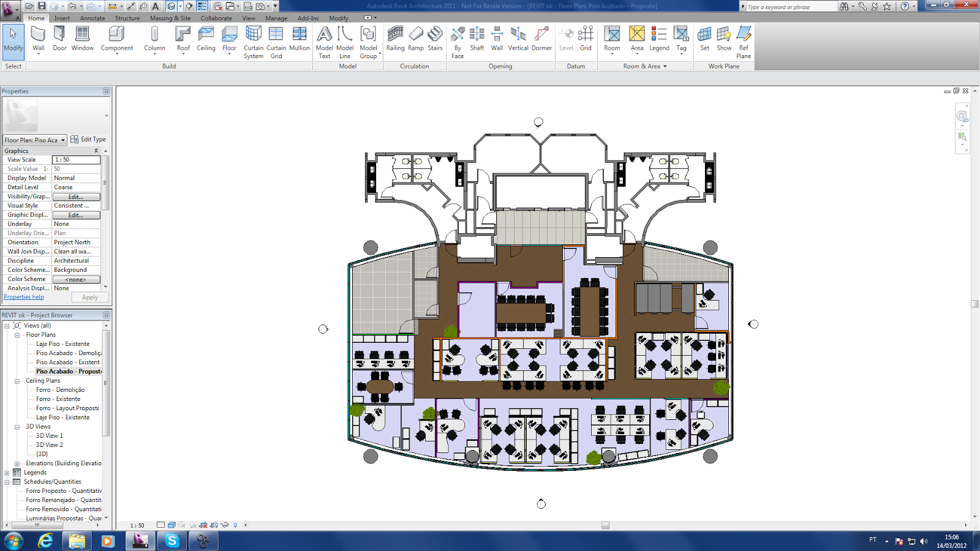Open the Massing & Site tab
Viewport: 980px width, 551px height.
click(x=170, y=18)
